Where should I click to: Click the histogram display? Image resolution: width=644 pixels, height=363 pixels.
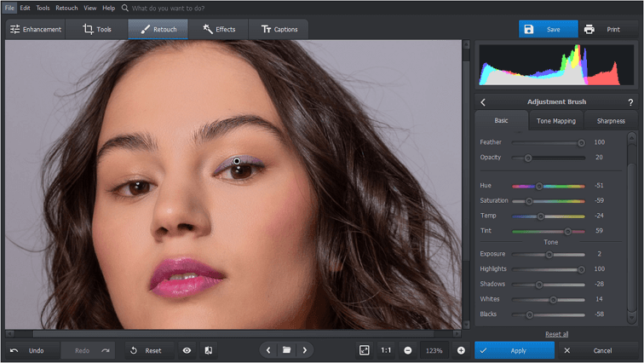click(556, 65)
